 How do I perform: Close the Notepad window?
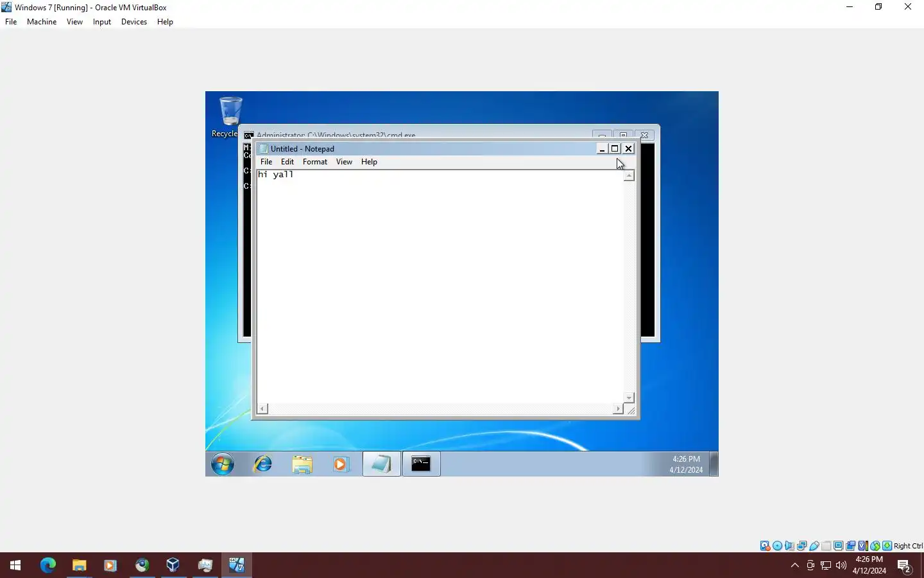pyautogui.click(x=628, y=148)
